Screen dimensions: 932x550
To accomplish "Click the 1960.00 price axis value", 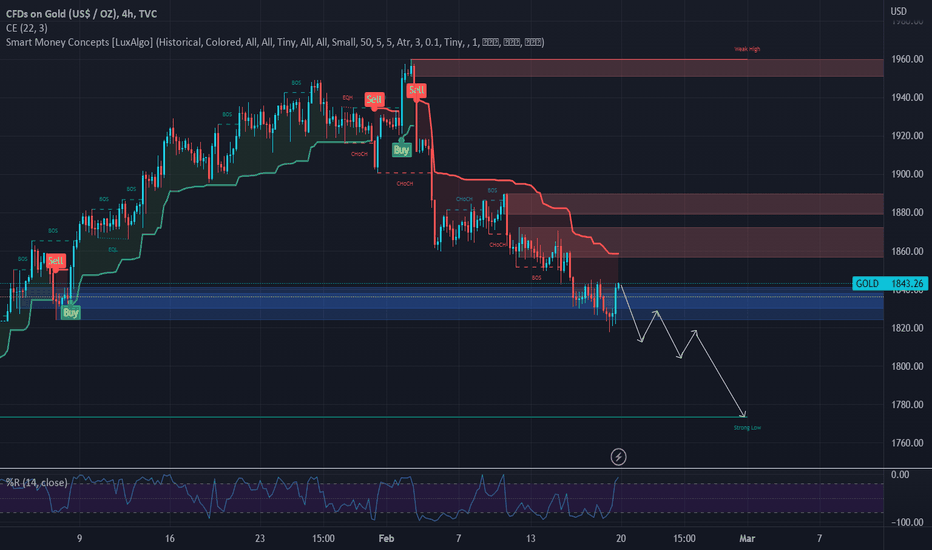I will tap(907, 59).
